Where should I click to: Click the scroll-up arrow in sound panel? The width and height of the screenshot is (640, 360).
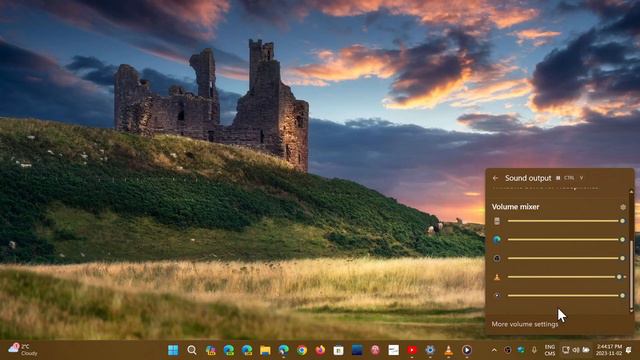[631, 191]
